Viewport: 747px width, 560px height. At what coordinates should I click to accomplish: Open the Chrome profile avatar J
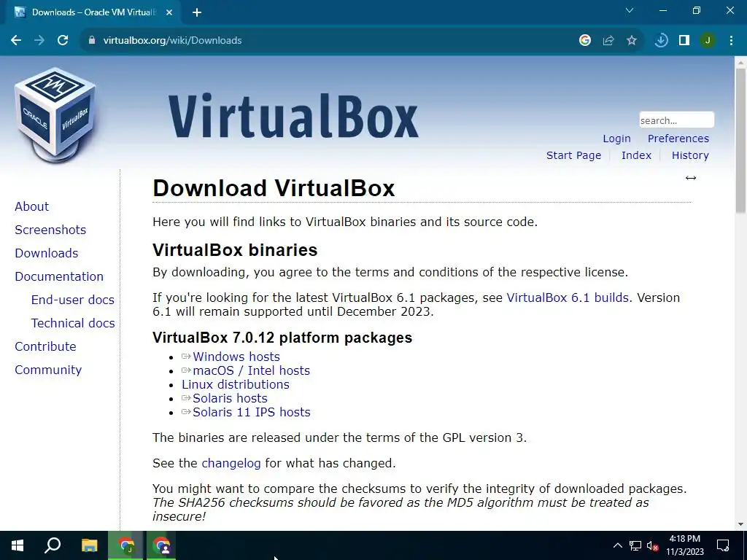tap(708, 41)
